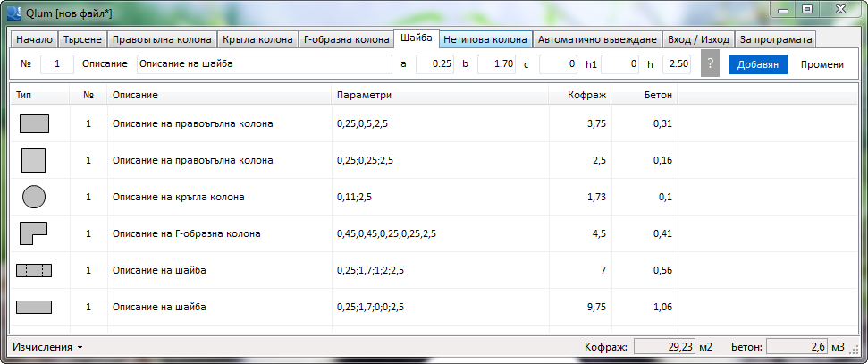Click the shear wall icon with dashed openings

[x=34, y=270]
